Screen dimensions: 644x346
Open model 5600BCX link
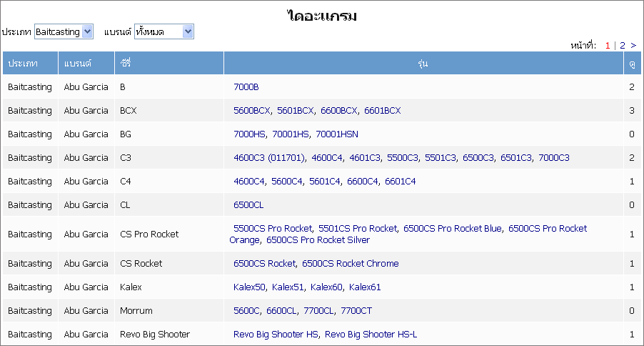point(252,110)
